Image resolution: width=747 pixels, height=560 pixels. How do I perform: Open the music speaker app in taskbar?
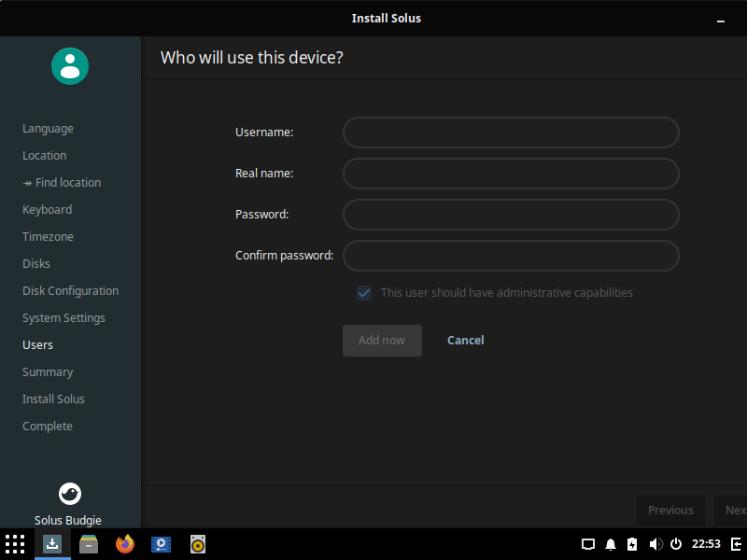[198, 544]
